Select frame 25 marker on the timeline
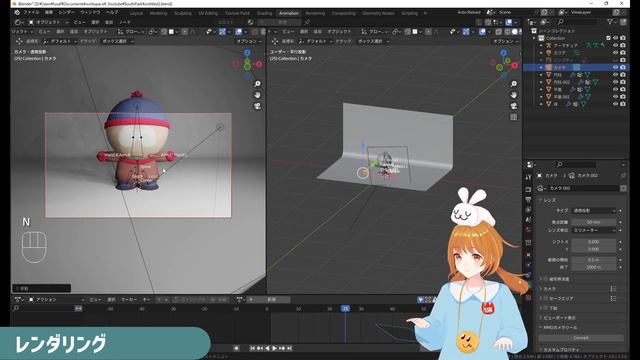Viewport: 640px width, 360px height. 345,309
